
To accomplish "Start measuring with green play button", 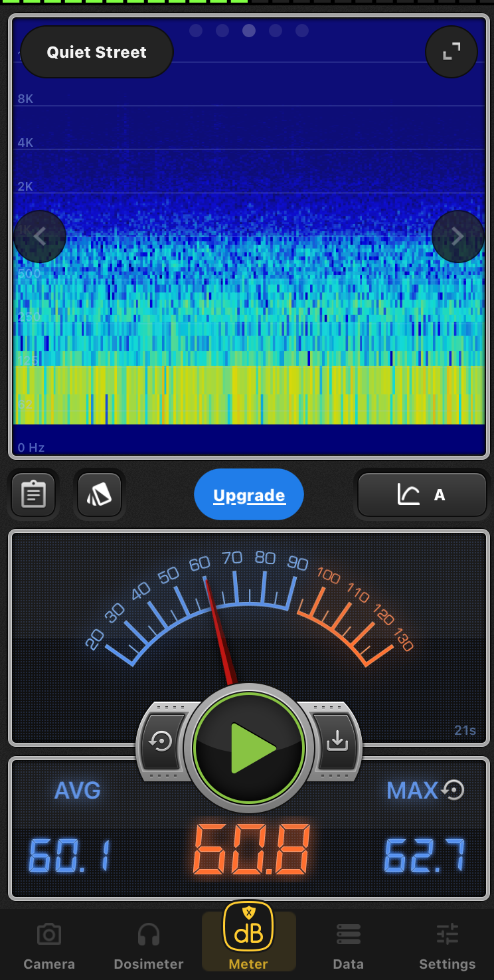I will pos(249,748).
